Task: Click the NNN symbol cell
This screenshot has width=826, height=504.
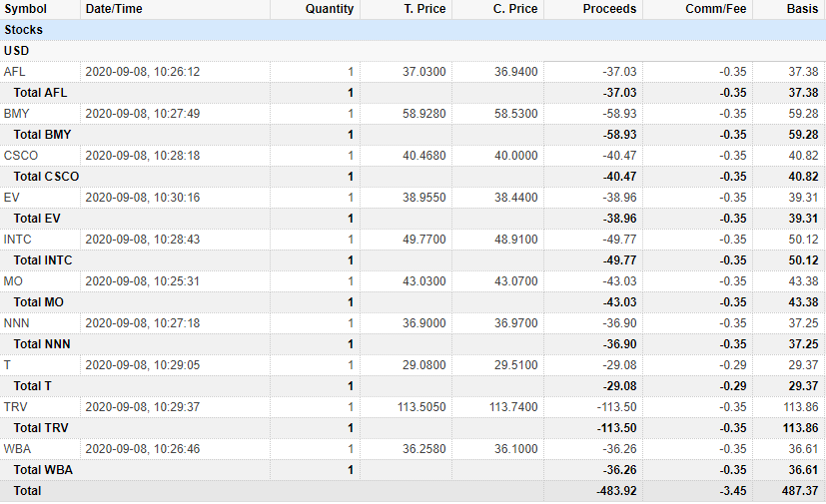Action: [x=16, y=323]
